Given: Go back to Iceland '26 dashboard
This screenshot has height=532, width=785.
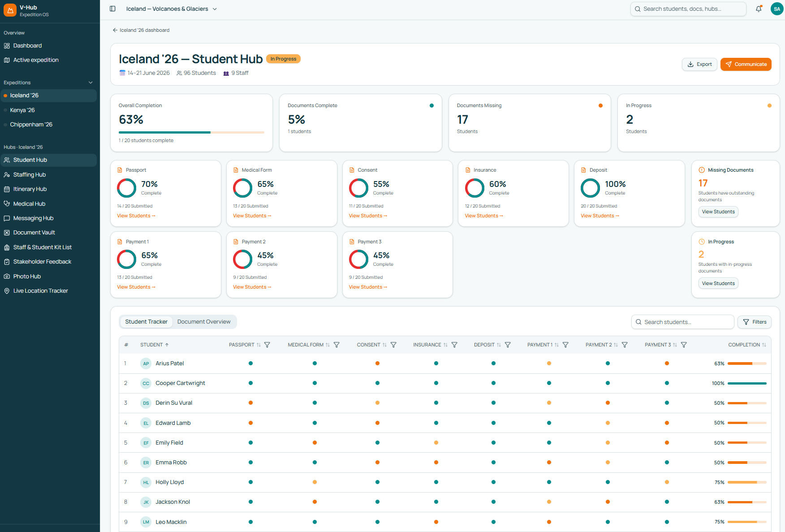Looking at the screenshot, I should point(141,30).
